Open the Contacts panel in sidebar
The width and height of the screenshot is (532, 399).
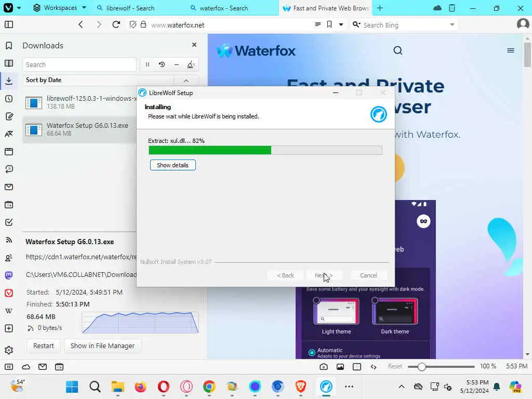9,258
